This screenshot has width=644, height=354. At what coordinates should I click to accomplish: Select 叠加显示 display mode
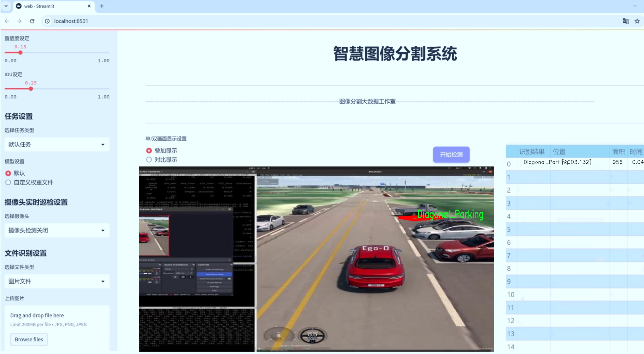(x=149, y=151)
